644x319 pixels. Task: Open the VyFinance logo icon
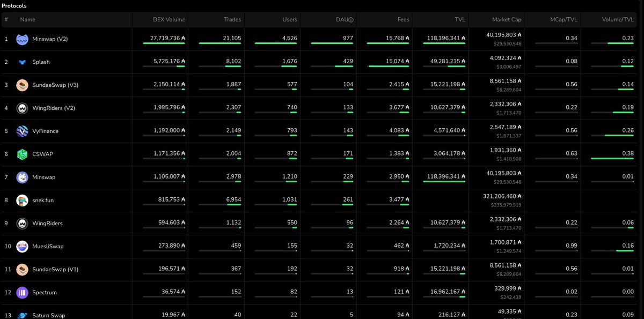pyautogui.click(x=22, y=131)
